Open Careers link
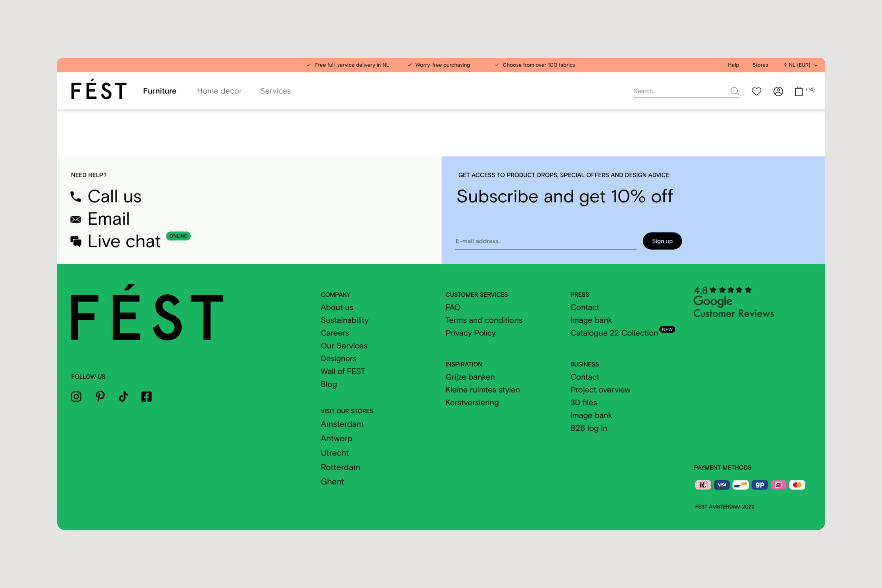This screenshot has width=882, height=588. [x=335, y=333]
